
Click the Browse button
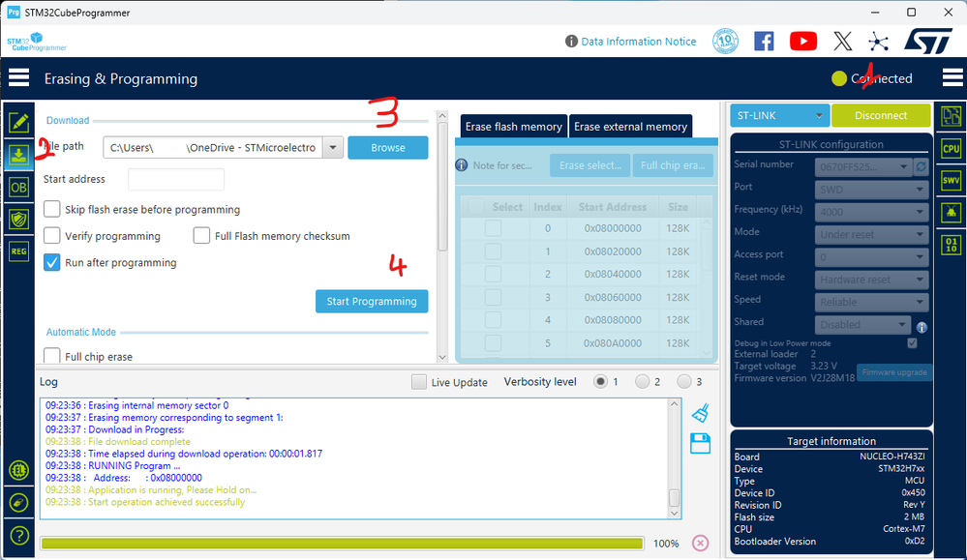tap(388, 148)
